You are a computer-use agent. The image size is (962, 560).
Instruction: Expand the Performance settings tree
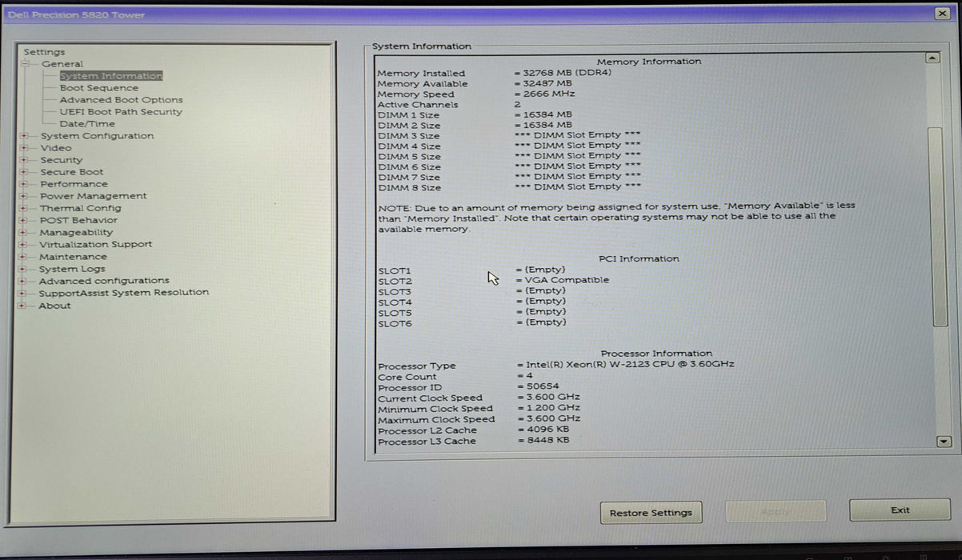coord(25,183)
